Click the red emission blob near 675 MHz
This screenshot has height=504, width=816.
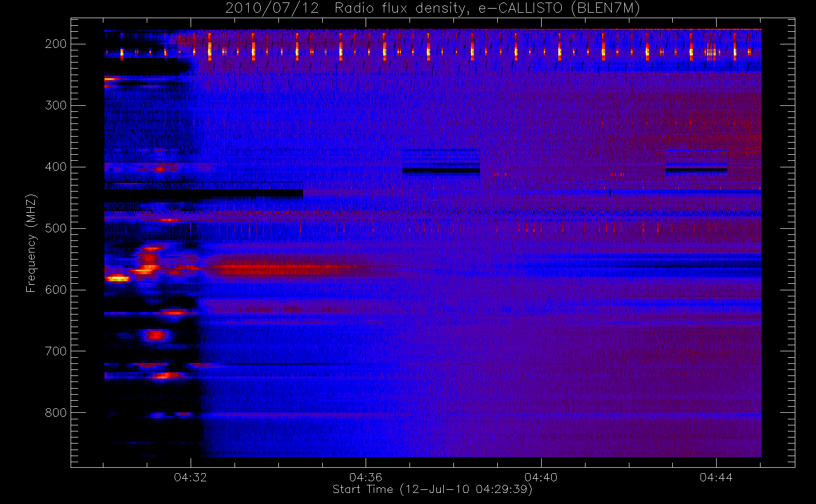(x=156, y=335)
